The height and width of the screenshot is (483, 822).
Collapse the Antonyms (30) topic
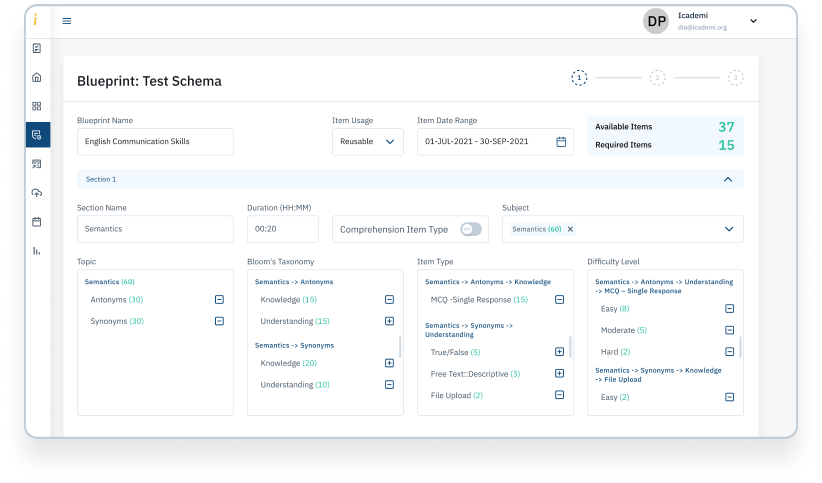[x=219, y=299]
